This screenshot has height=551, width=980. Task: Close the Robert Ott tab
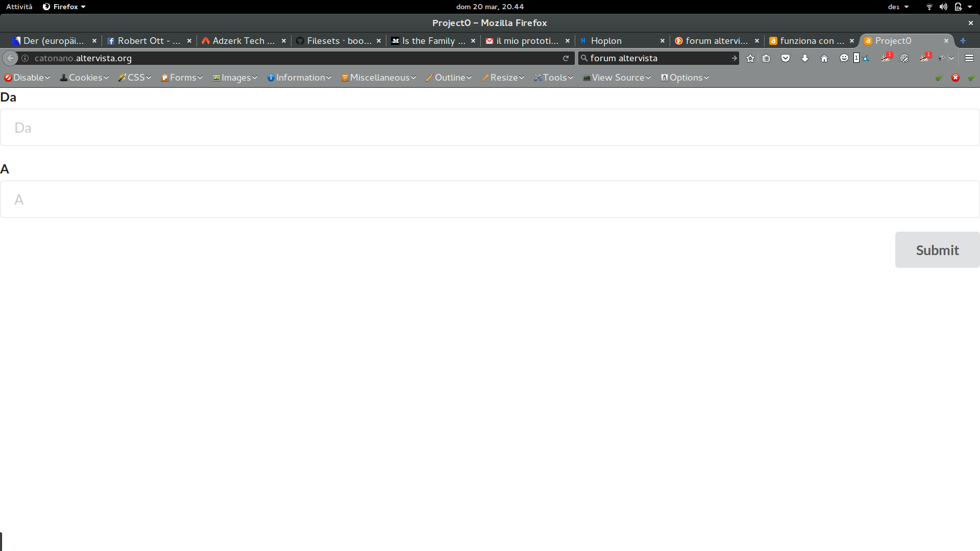click(189, 41)
